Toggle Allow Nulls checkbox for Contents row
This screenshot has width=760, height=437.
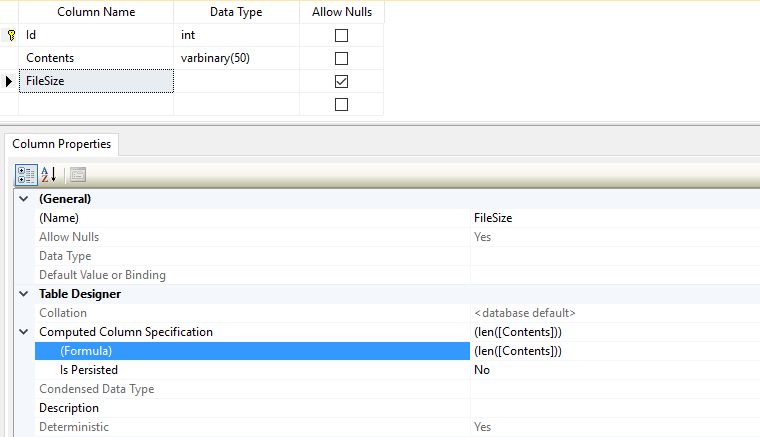341,58
